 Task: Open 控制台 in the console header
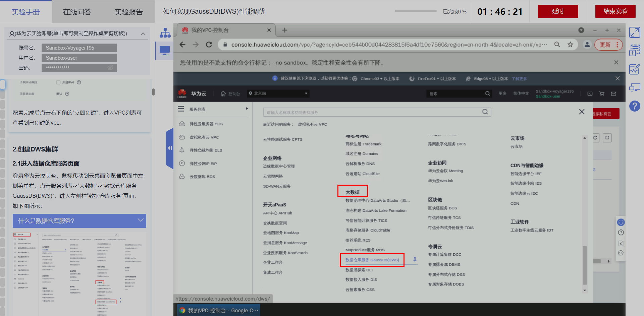(x=230, y=94)
